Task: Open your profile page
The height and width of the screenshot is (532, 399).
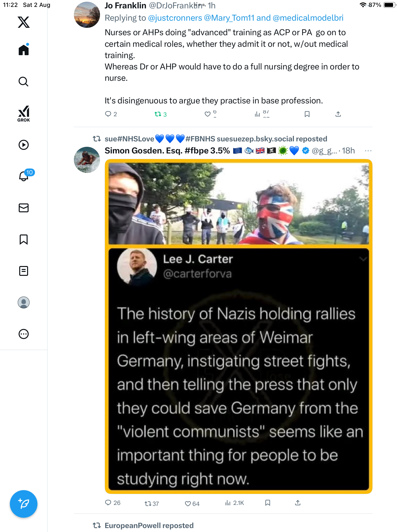Action: click(24, 302)
